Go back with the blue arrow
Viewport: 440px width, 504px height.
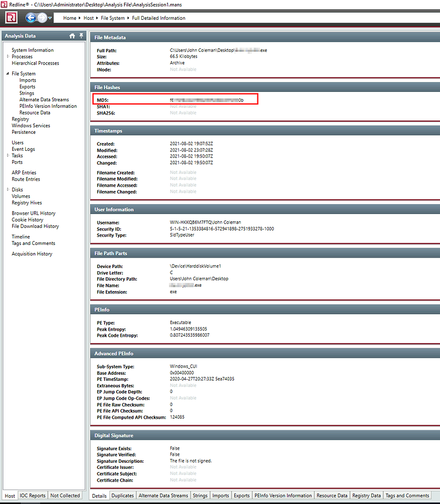(31, 18)
